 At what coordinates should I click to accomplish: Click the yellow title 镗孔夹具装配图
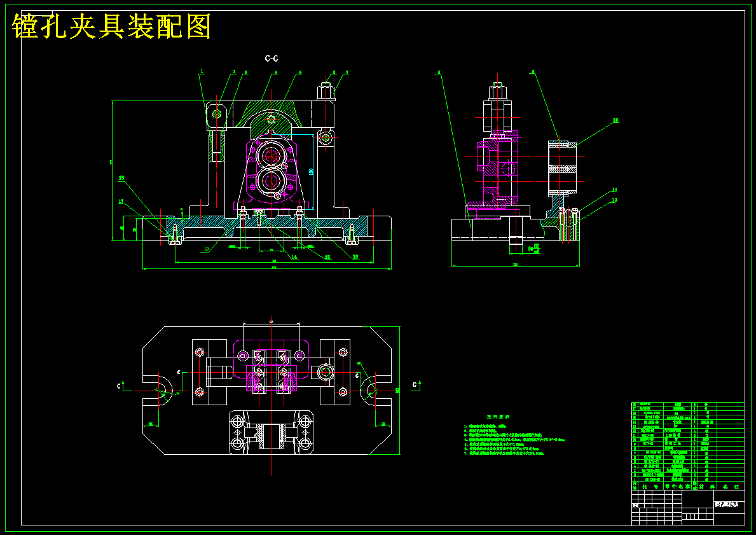[x=111, y=27]
